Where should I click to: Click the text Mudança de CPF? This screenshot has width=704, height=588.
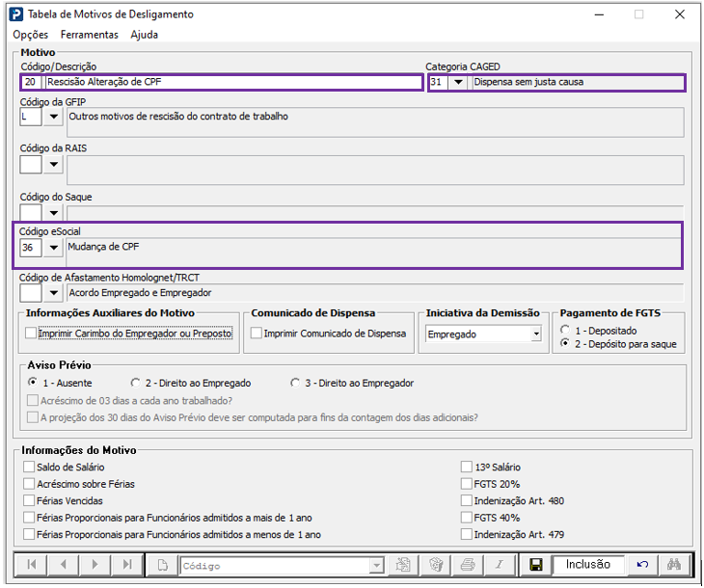coord(103,247)
